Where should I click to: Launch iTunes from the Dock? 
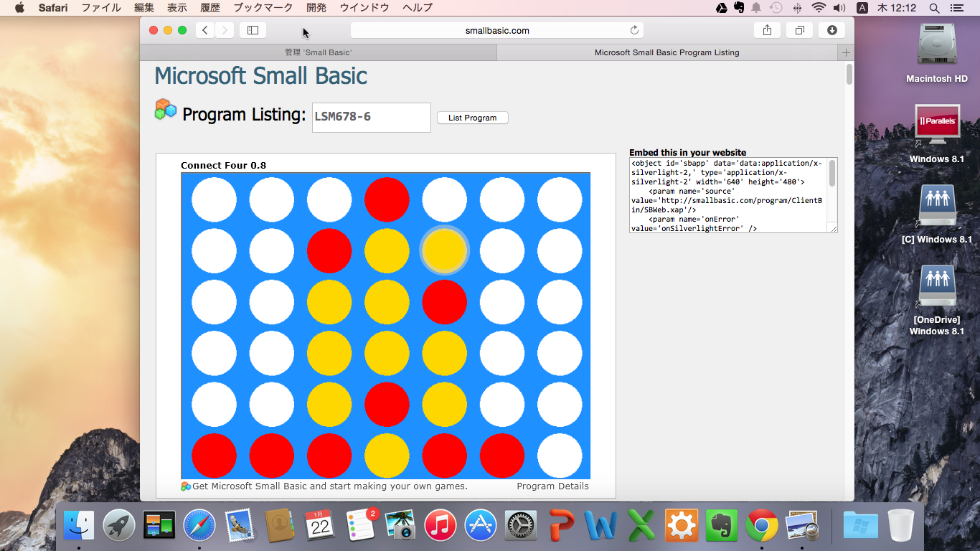pyautogui.click(x=440, y=526)
